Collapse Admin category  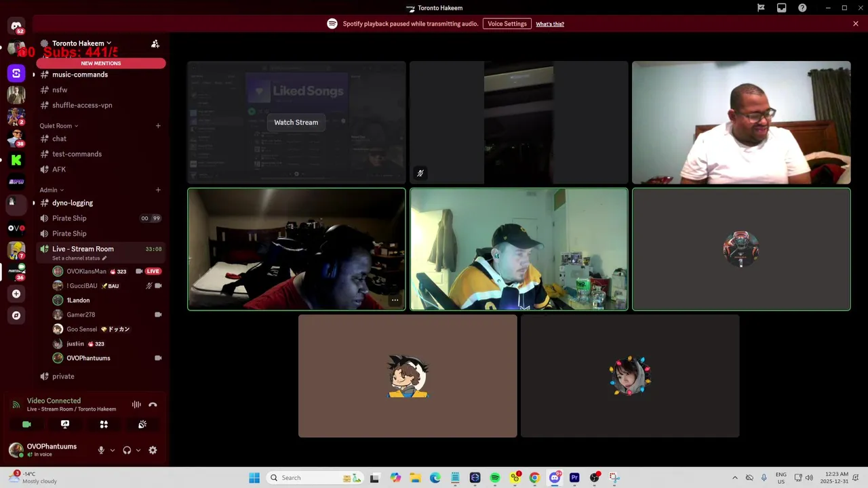point(52,190)
